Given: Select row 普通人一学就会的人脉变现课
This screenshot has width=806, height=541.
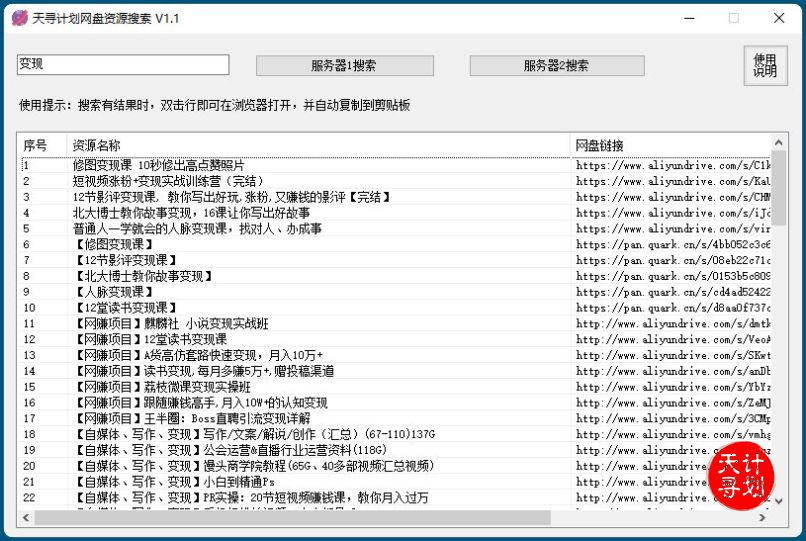Looking at the screenshot, I should (396, 228).
